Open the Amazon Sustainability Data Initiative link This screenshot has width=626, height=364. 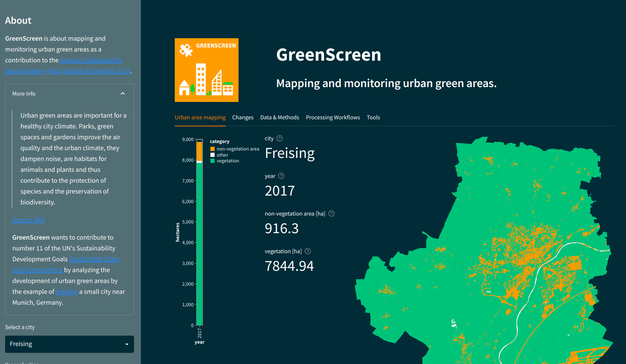[x=91, y=60]
